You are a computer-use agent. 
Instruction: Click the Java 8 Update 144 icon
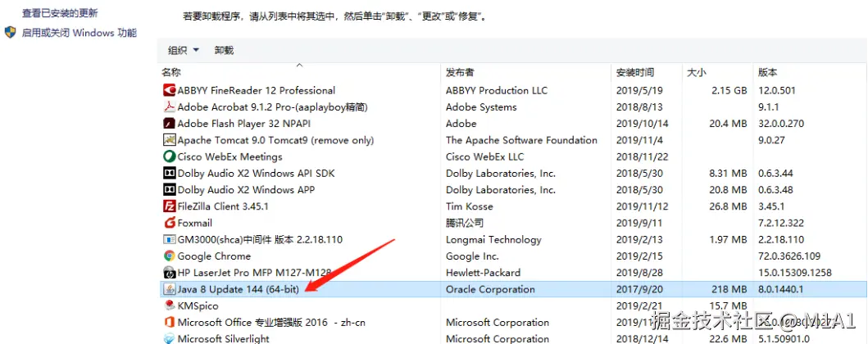(x=169, y=289)
